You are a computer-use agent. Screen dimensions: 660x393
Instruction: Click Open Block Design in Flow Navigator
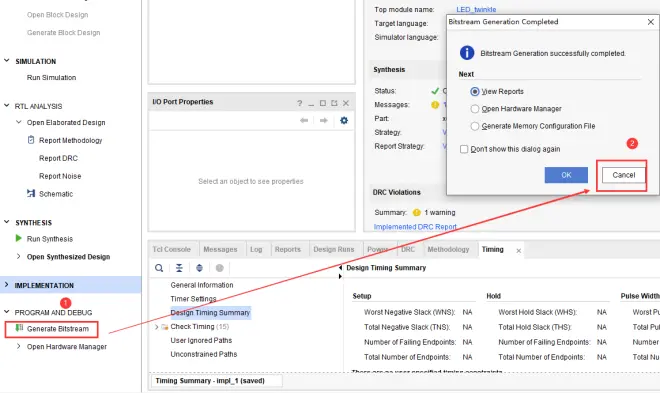click(58, 15)
